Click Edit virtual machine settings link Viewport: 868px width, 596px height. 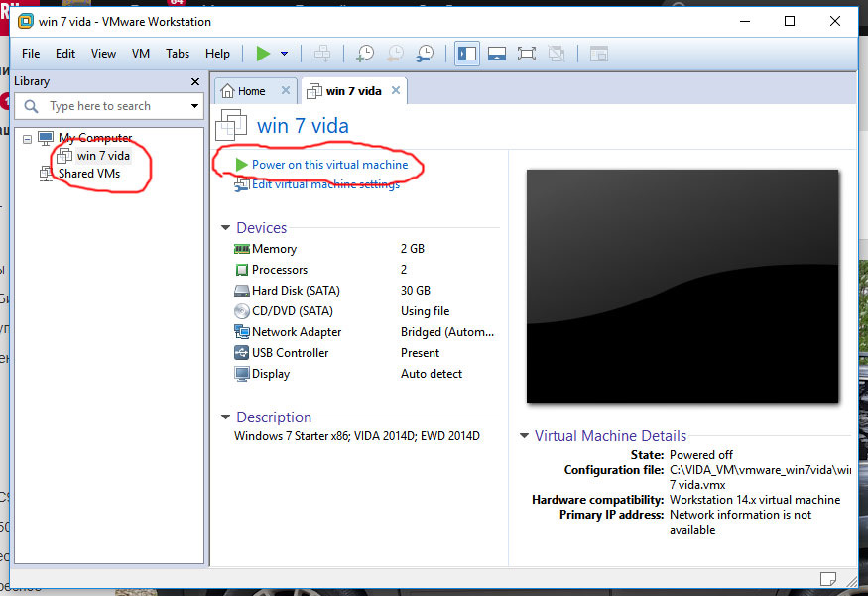tap(325, 184)
